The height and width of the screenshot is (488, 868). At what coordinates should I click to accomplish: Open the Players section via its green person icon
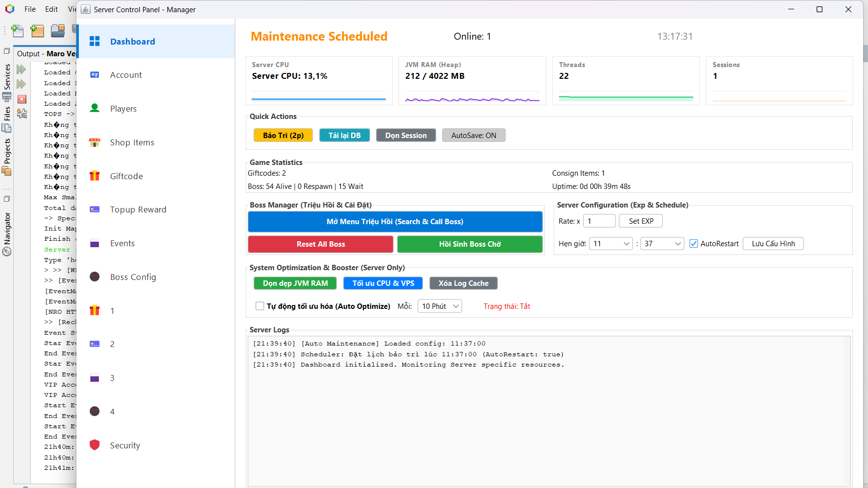(x=94, y=108)
